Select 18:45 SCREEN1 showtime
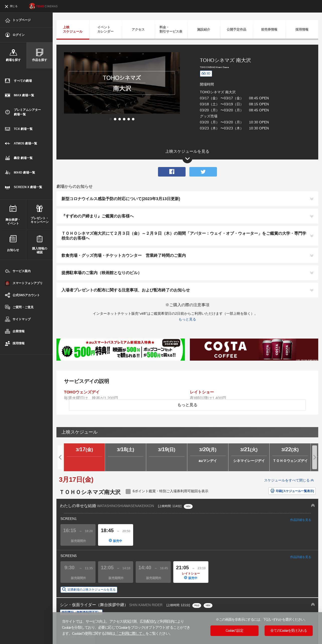This screenshot has width=322, height=644. pyautogui.click(x=116, y=535)
